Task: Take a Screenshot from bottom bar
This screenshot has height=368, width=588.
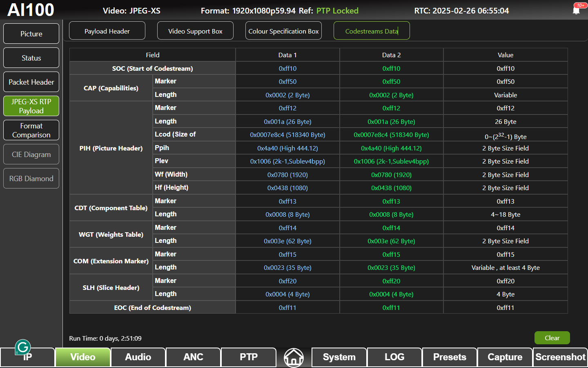Action: coord(560,357)
